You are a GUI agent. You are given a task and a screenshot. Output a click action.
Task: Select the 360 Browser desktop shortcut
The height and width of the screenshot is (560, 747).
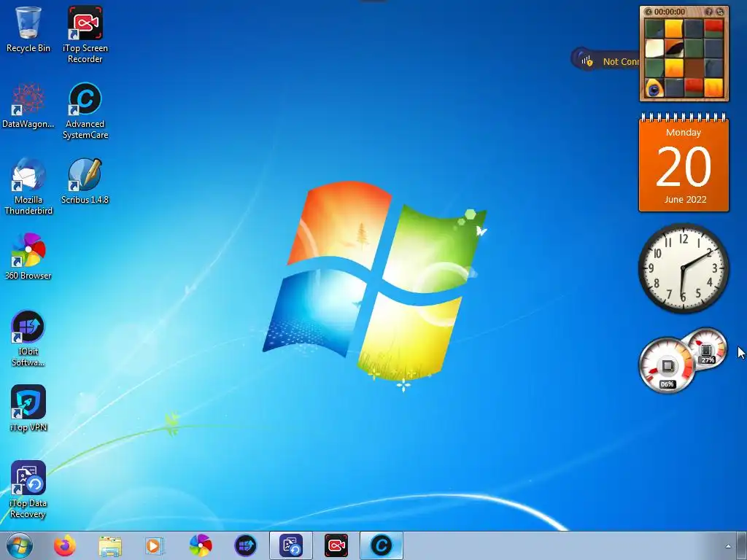(28, 256)
